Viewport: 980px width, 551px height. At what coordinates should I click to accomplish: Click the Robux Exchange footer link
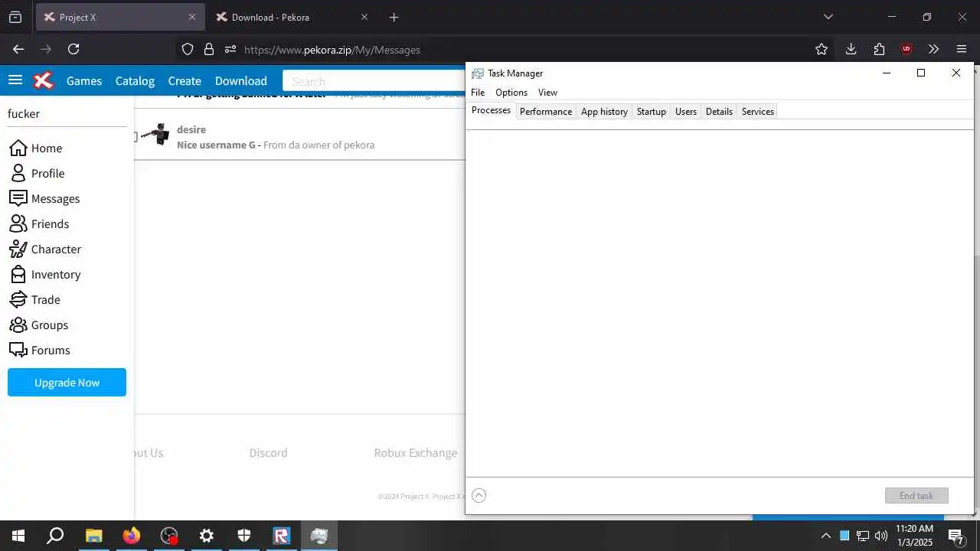coord(416,452)
